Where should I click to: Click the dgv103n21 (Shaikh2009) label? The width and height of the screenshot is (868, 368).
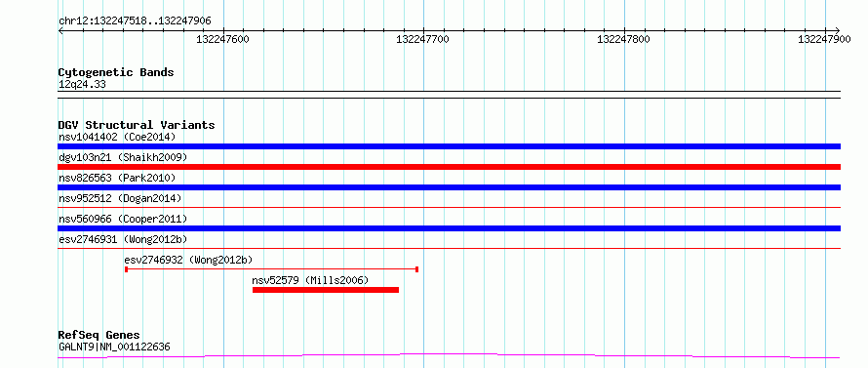point(123,157)
